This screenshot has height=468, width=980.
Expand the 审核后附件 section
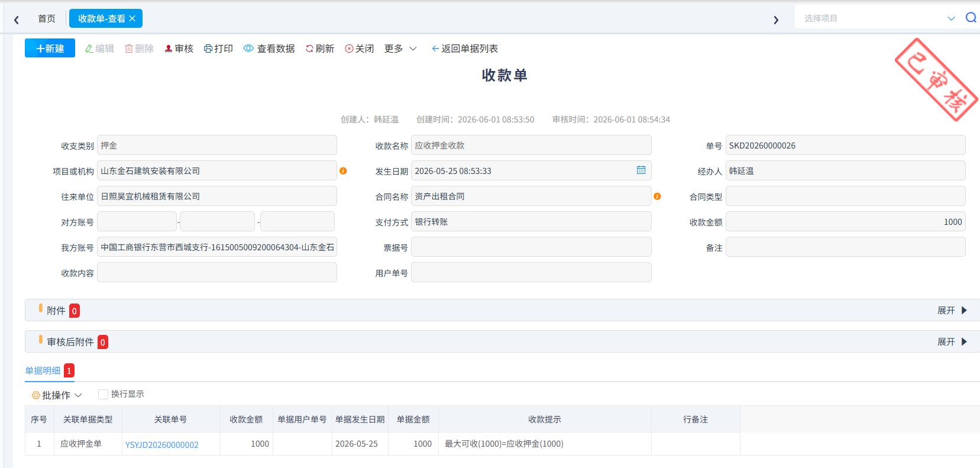tap(952, 341)
